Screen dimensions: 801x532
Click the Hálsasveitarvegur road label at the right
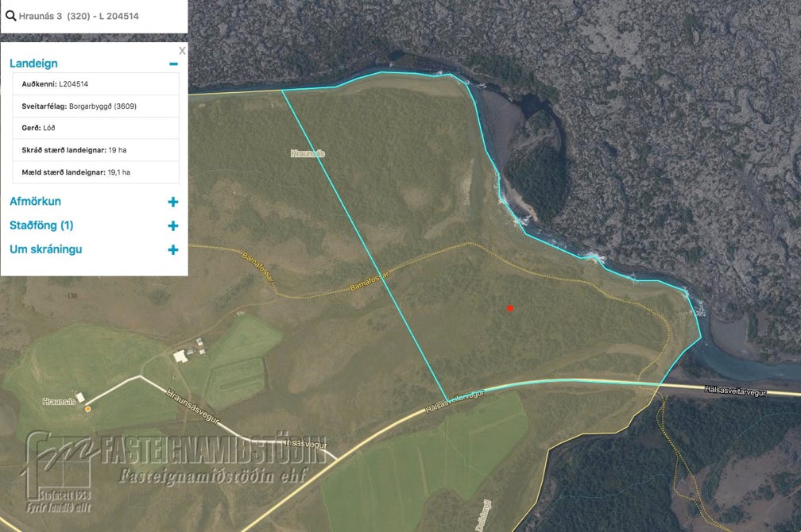point(735,391)
